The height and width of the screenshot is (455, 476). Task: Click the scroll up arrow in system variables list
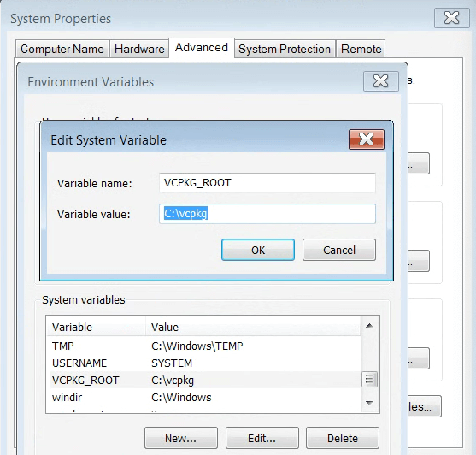[x=369, y=326]
